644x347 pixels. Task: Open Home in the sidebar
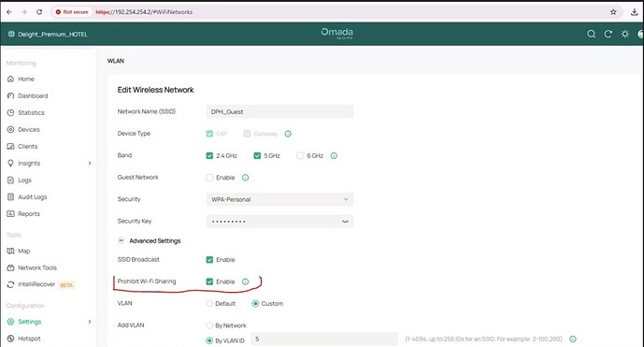(26, 79)
